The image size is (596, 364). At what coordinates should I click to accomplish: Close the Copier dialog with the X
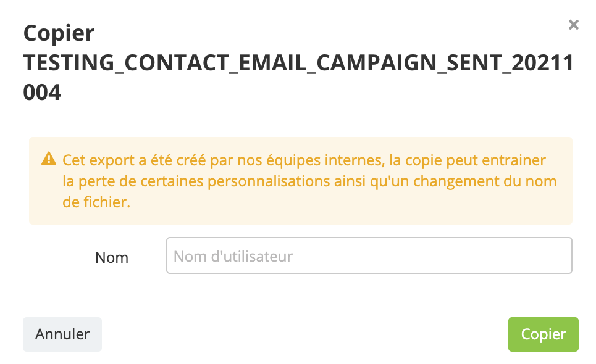pos(573,25)
